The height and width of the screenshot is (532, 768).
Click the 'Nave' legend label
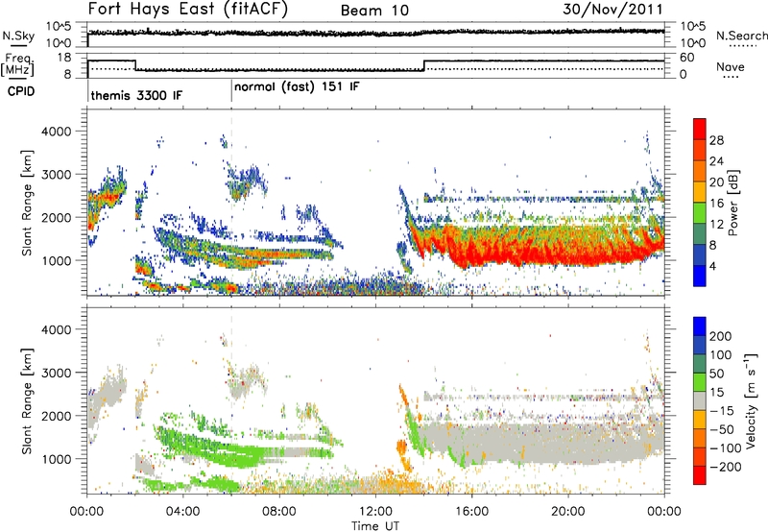click(731, 67)
